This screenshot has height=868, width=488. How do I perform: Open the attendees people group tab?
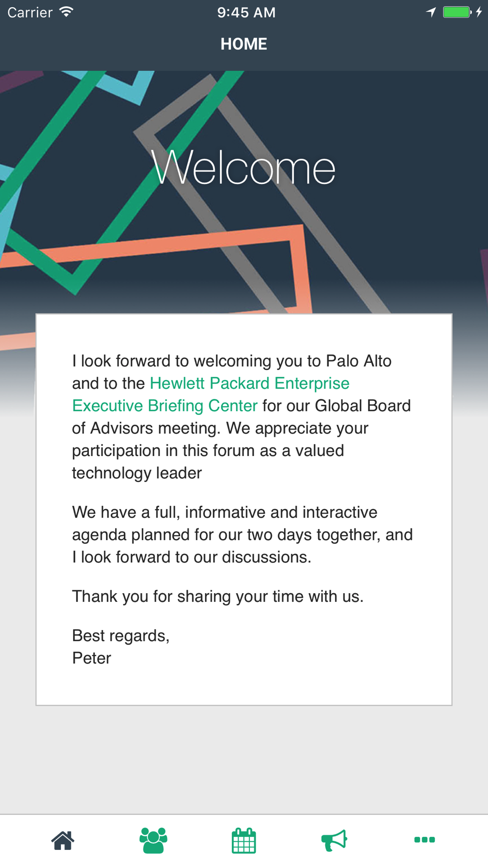tap(153, 840)
